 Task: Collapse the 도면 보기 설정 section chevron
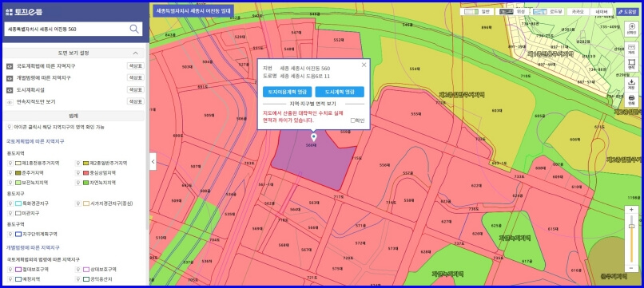136,53
